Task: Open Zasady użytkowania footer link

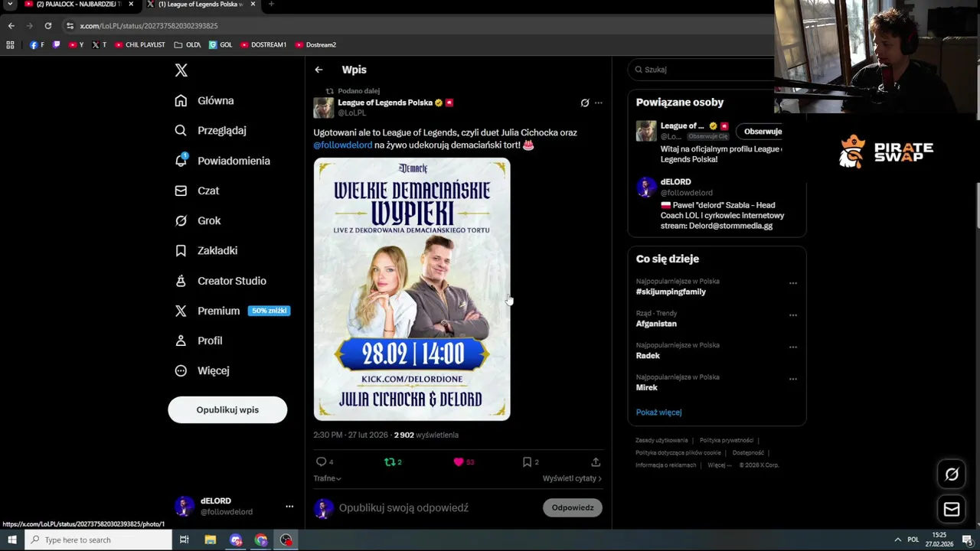Action: [x=661, y=441]
